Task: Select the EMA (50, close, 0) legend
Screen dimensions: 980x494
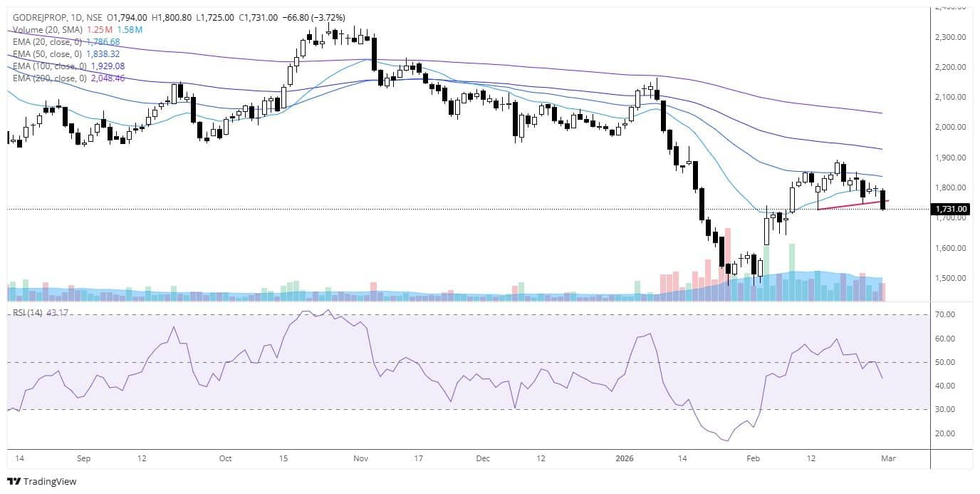Action: [48, 53]
